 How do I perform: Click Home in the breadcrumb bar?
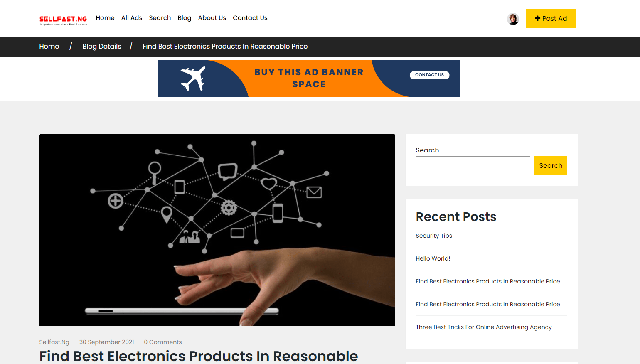49,47
